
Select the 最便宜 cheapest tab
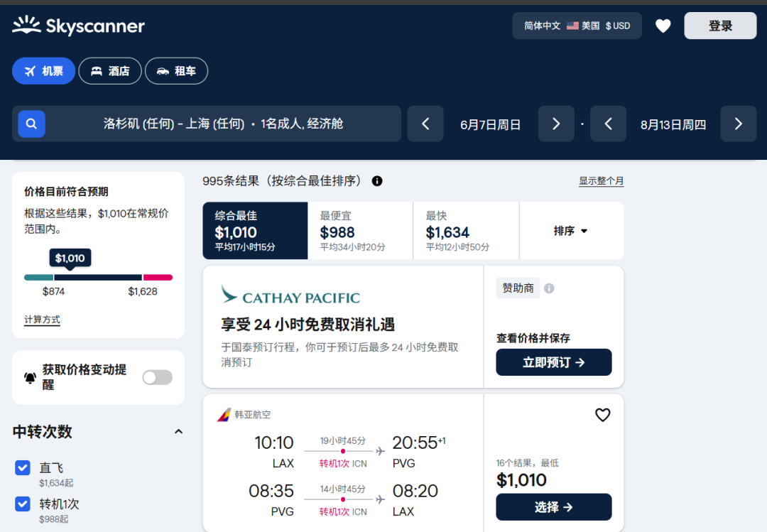click(360, 231)
